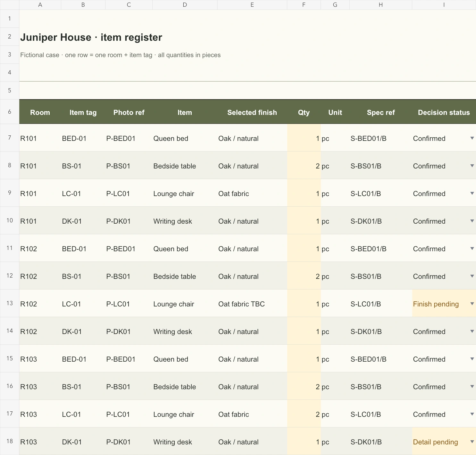
Task: Select Oat fabric cell in row 17
Action: [252, 414]
